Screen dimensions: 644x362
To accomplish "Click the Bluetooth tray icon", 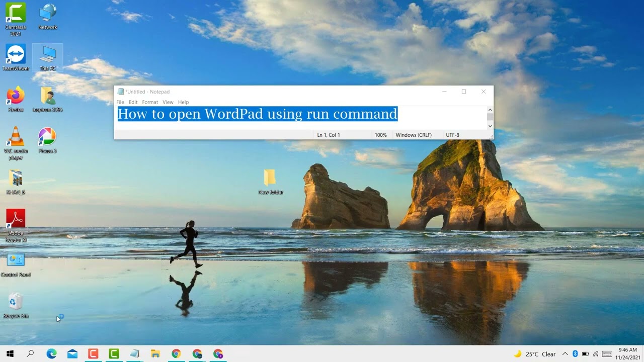I will pos(575,354).
